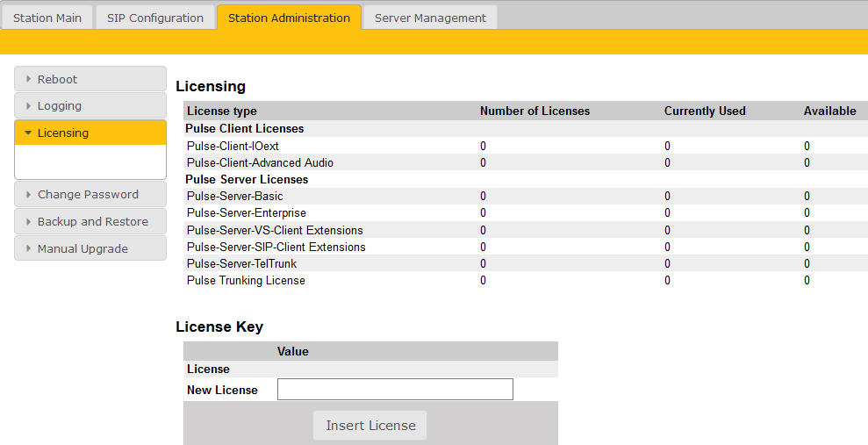Click the License type column header
This screenshot has width=868, height=445.
click(222, 111)
